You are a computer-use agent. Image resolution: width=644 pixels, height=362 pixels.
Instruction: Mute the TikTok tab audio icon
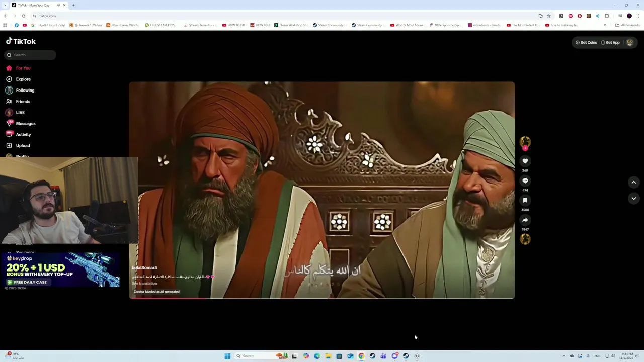click(58, 5)
